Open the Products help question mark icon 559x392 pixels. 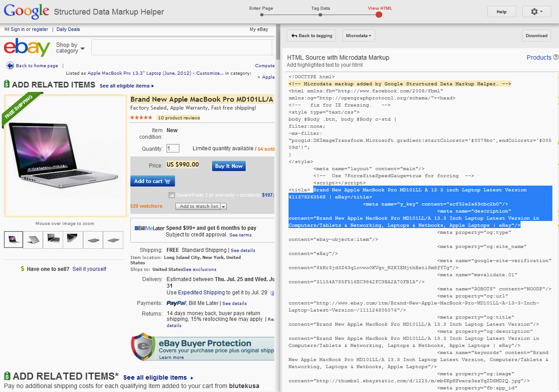(556, 57)
